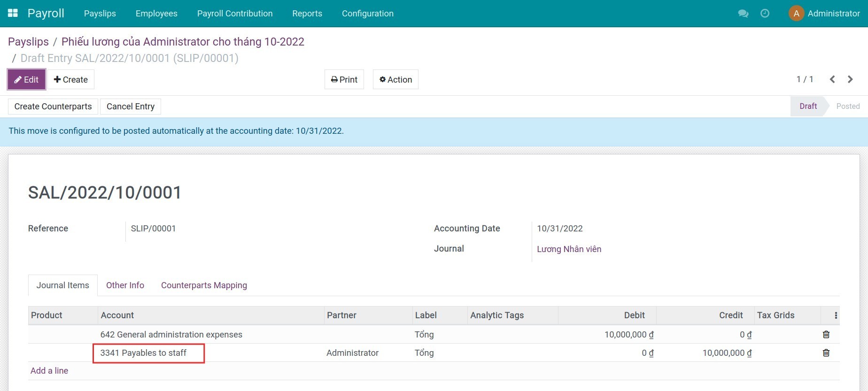Click the Create Counterparts button

coord(53,107)
